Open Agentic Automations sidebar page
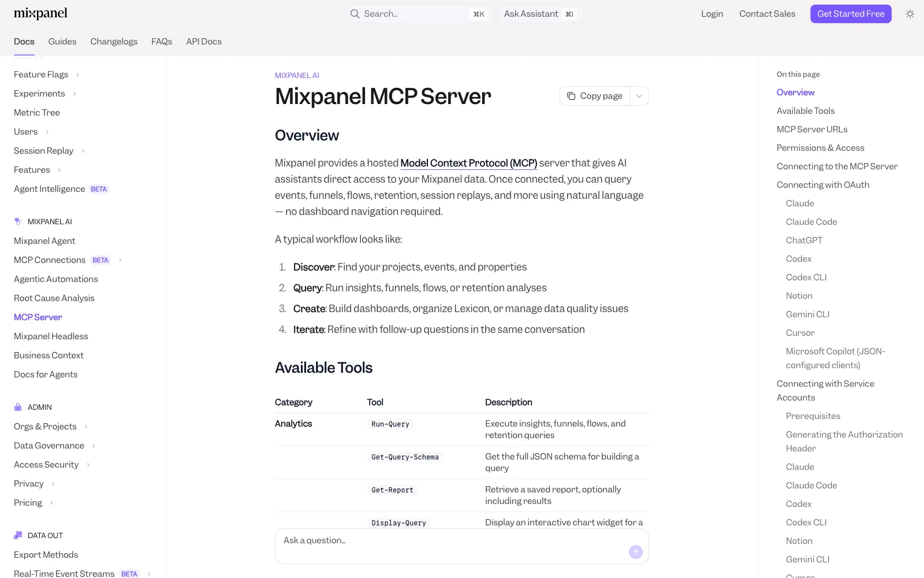 56,279
